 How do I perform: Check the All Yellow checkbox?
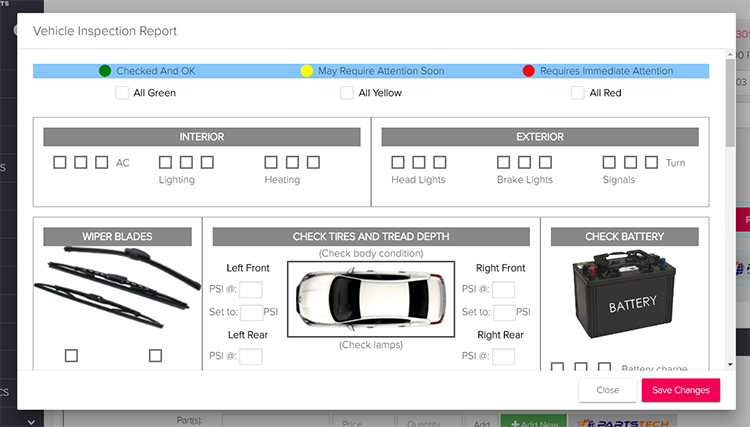pyautogui.click(x=347, y=93)
